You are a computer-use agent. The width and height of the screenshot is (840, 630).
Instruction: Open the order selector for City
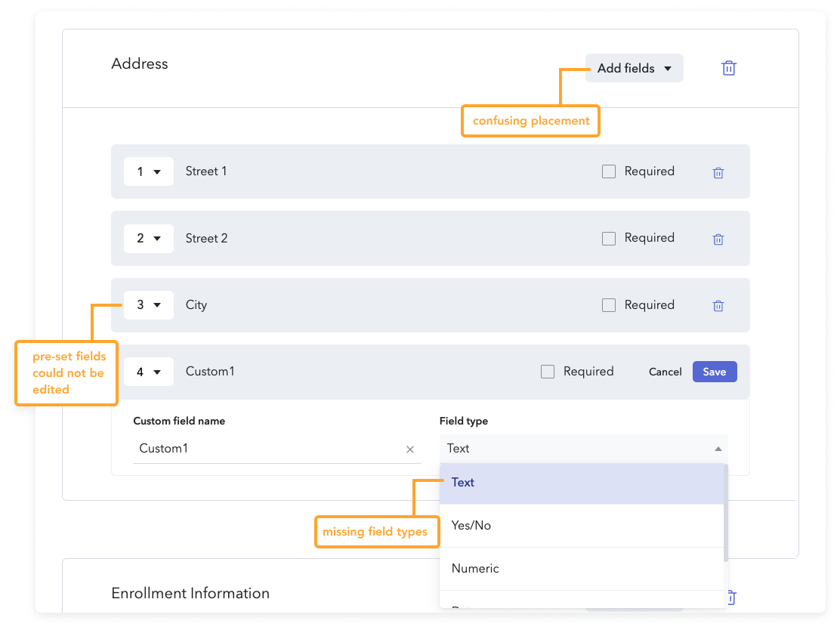click(148, 305)
